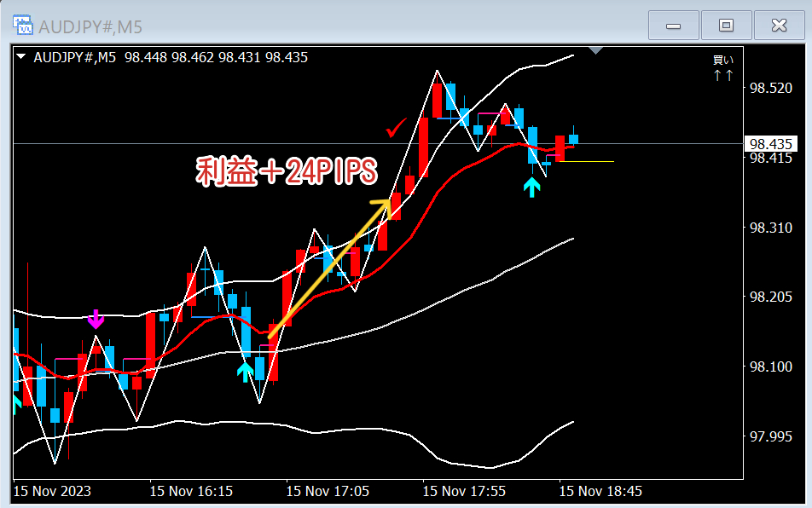Image resolution: width=812 pixels, height=508 pixels.
Task: Click the 15 Nov 17:55 time label
Action: [464, 491]
